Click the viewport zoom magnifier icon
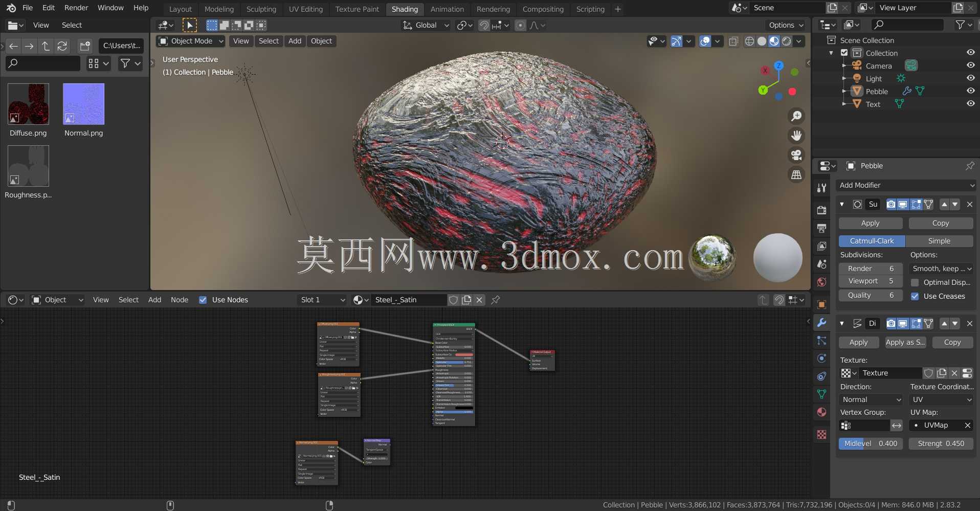The image size is (980, 511). (796, 116)
